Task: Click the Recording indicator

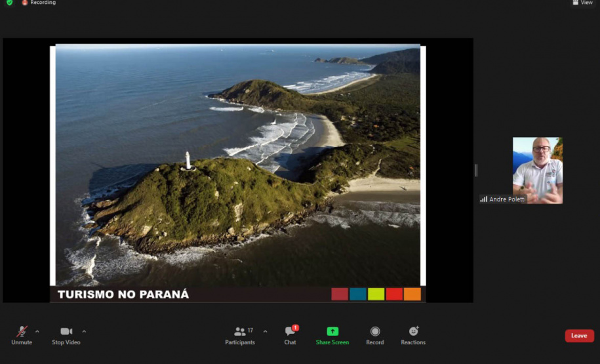Action: point(39,3)
